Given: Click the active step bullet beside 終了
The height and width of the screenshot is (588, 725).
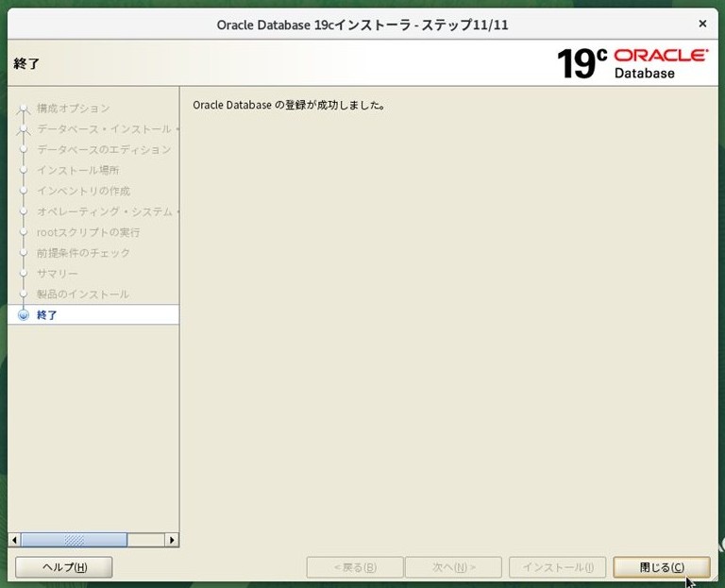Looking at the screenshot, I should (23, 315).
